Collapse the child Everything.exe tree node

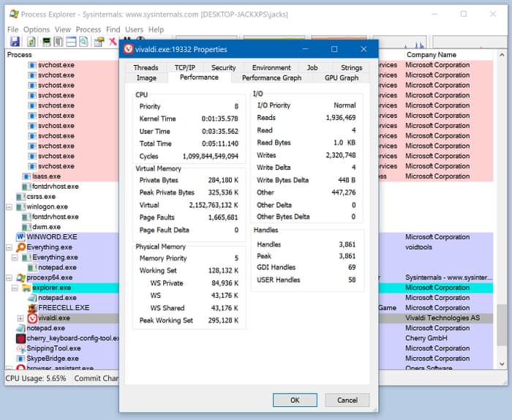[15, 258]
